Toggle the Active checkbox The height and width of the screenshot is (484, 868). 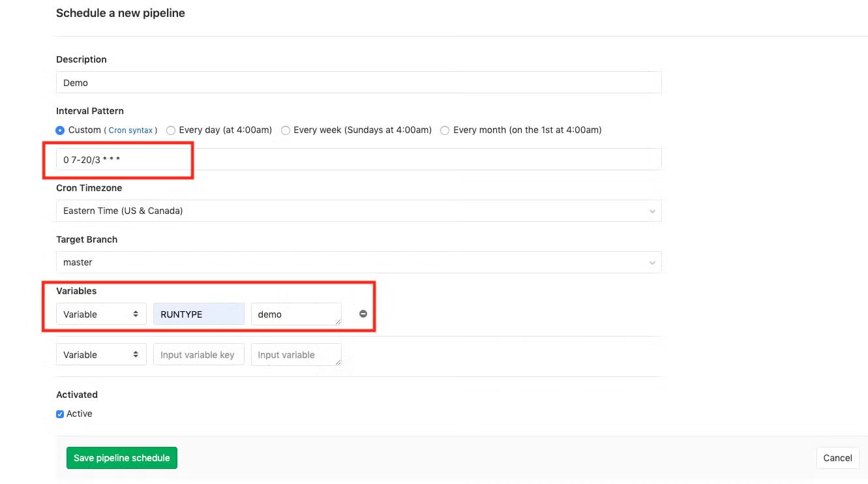pos(60,414)
